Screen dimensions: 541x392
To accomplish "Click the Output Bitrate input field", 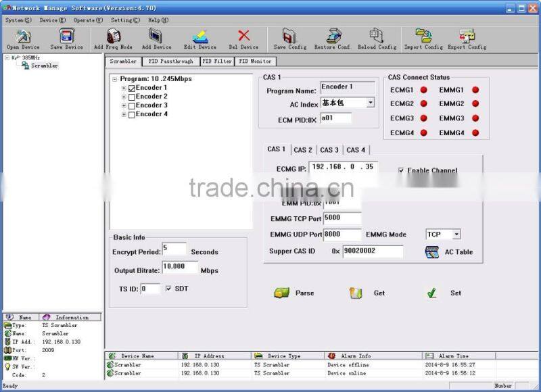I will (x=180, y=267).
